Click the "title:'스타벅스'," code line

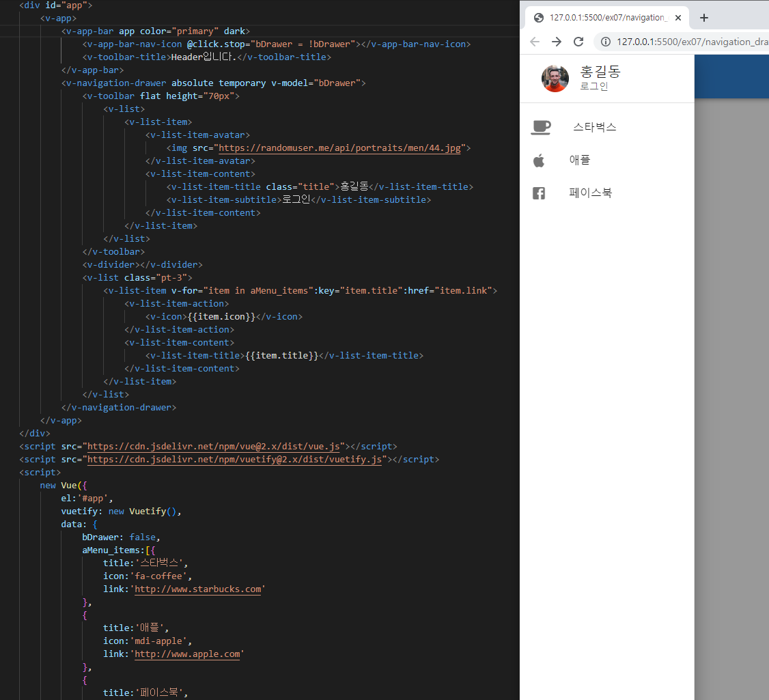tap(145, 563)
